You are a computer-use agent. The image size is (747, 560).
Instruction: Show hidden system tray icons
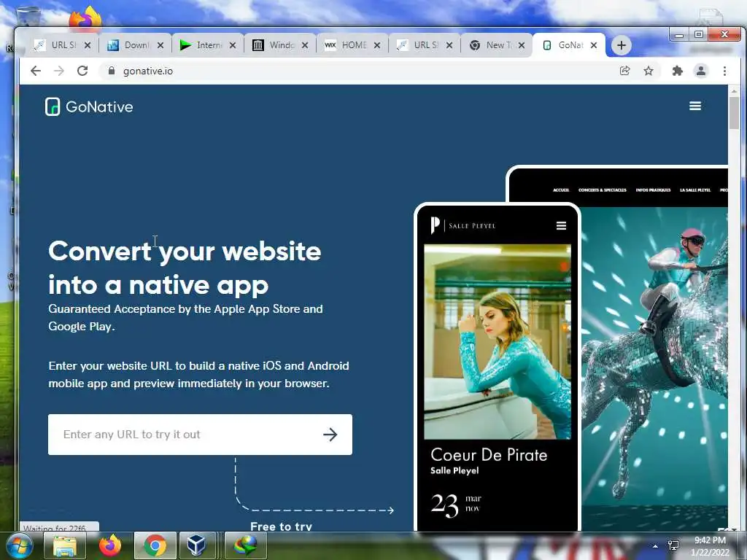pos(655,546)
